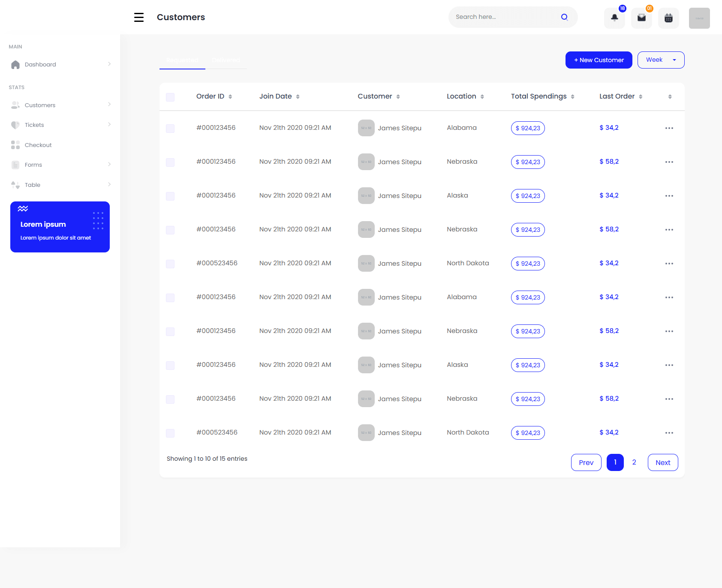Screen dimensions: 722x588
Task: Open the Customers section in sidebar
Action: click(x=40, y=105)
